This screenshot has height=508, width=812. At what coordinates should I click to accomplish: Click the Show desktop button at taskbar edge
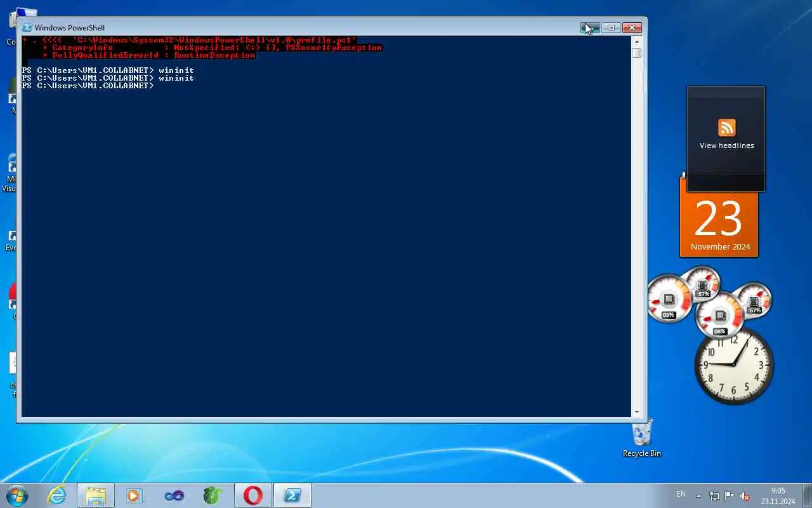click(x=807, y=495)
